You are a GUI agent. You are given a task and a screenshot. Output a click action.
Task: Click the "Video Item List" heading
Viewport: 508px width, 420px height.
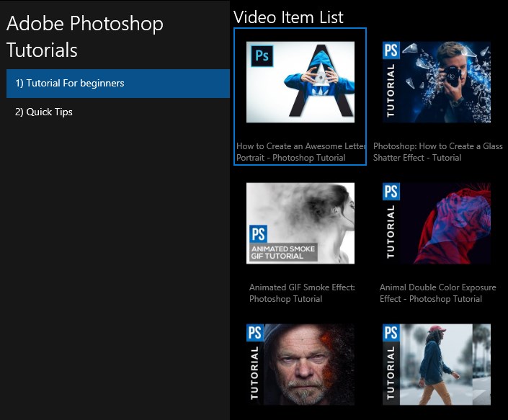[288, 17]
